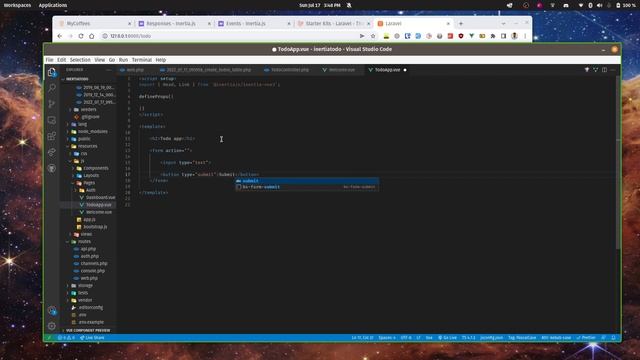Open the Manage gear in activity bar
Image resolution: width=640 pixels, height=360 pixels.
(x=52, y=326)
